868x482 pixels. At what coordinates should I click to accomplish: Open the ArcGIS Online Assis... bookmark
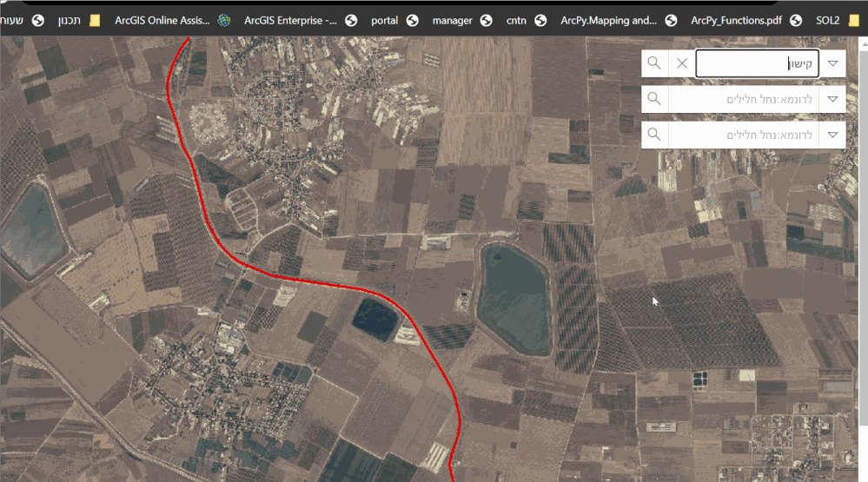pyautogui.click(x=172, y=21)
